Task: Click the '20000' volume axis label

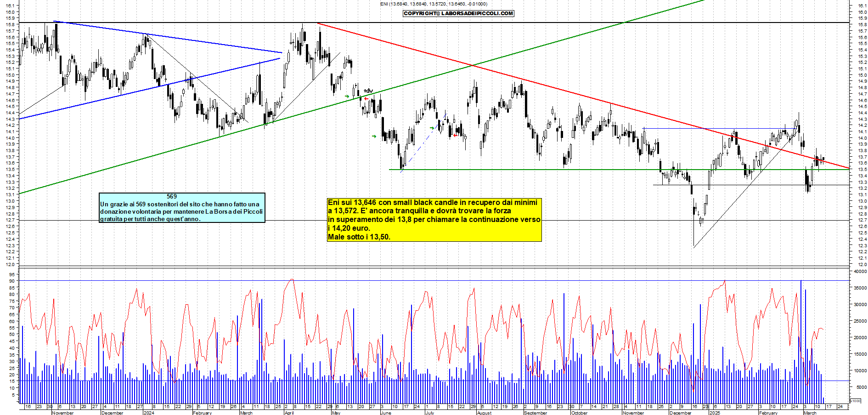Action: pos(860,338)
